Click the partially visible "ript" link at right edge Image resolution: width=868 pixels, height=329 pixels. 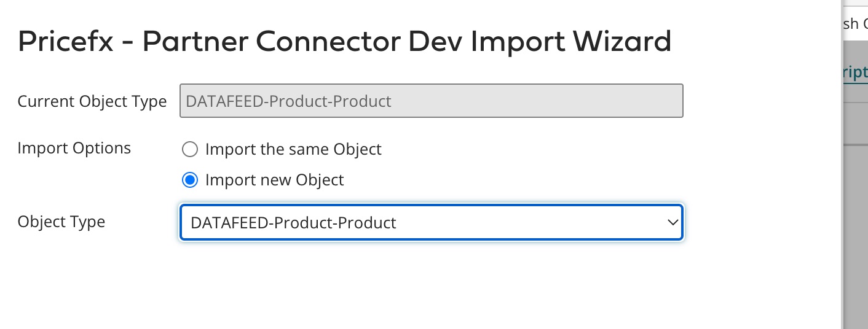(856, 71)
